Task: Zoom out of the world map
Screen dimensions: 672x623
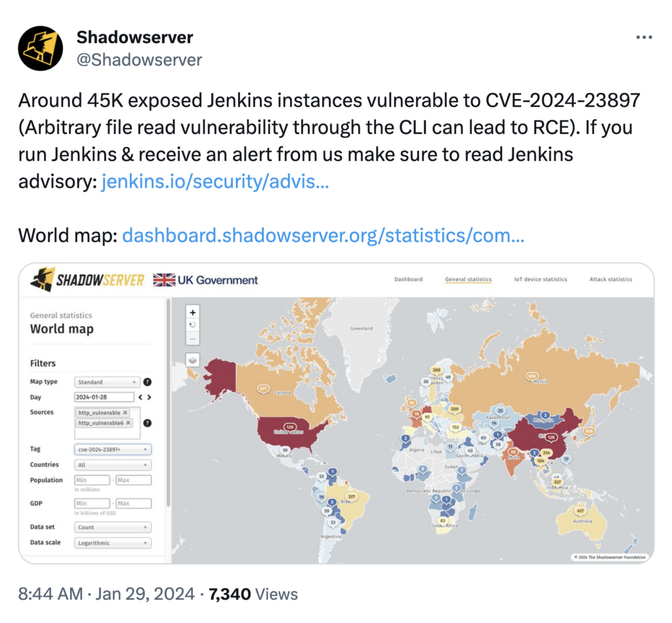Action: [193, 339]
